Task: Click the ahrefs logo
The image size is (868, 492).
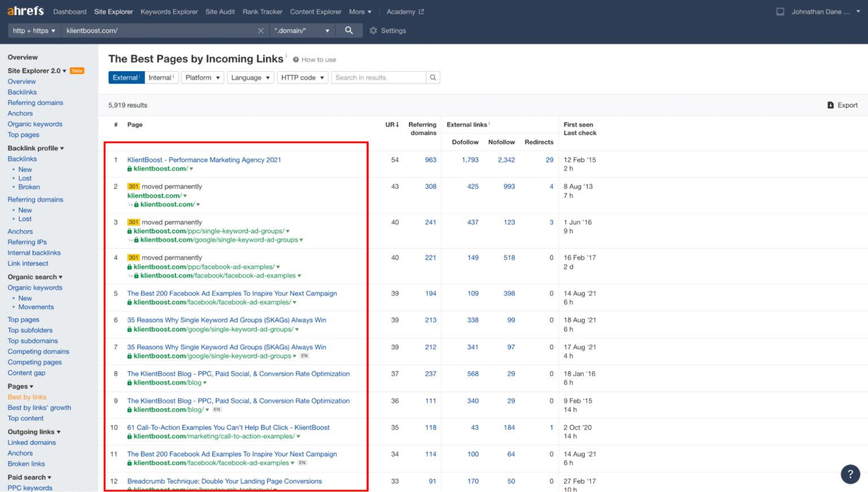Action: [x=25, y=11]
